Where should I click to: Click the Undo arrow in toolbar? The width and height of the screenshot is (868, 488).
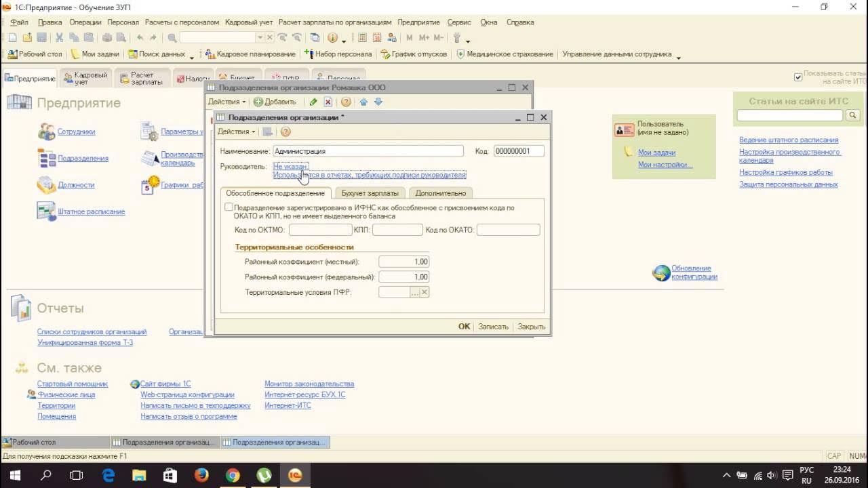point(140,38)
